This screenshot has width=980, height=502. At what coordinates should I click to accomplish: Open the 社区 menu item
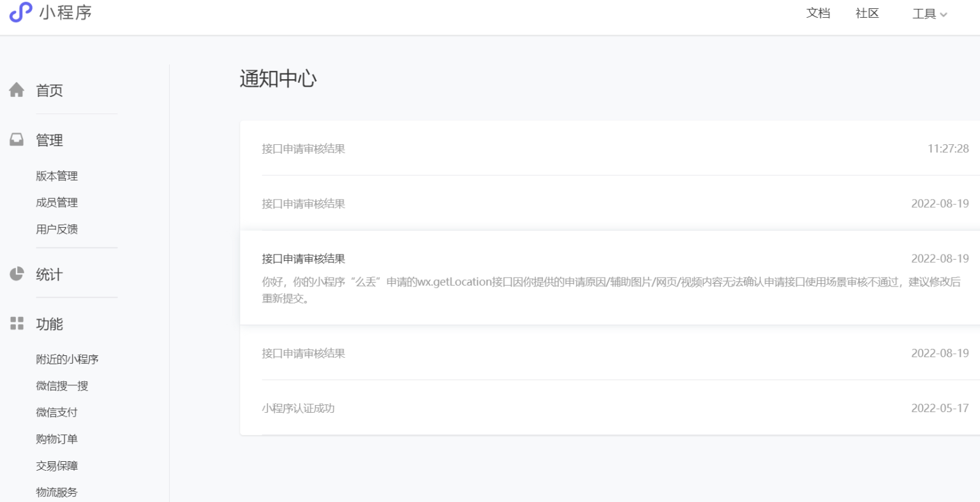pyautogui.click(x=866, y=13)
